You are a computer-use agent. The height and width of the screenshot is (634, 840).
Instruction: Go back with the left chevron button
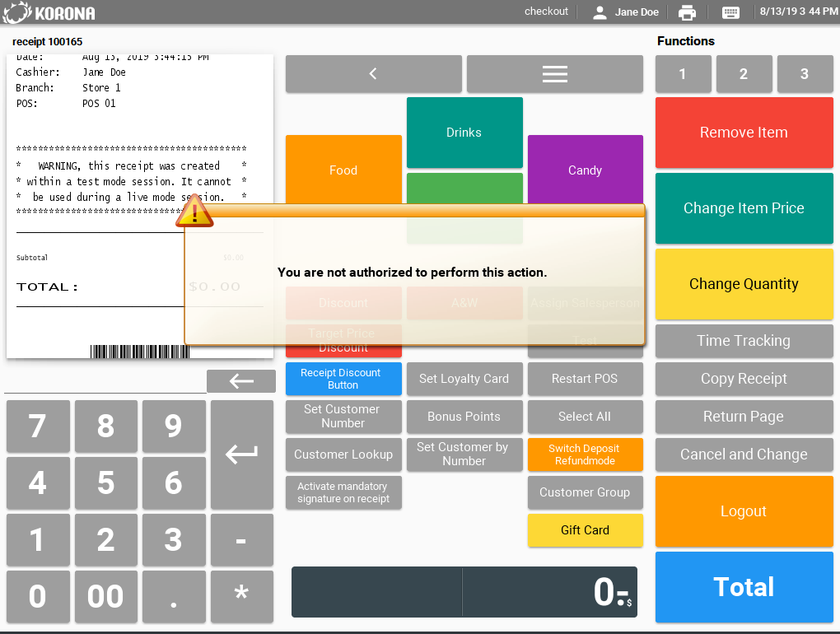[373, 74]
